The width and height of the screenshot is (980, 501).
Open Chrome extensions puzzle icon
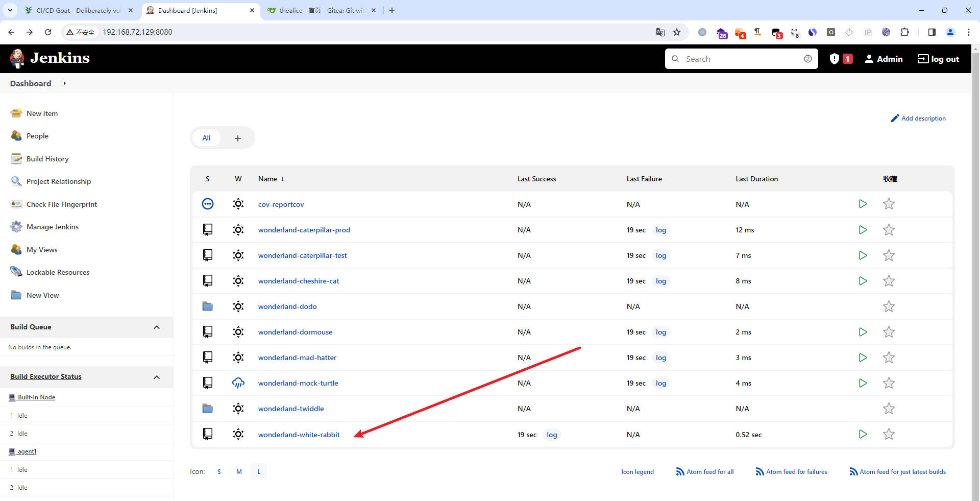(x=904, y=32)
